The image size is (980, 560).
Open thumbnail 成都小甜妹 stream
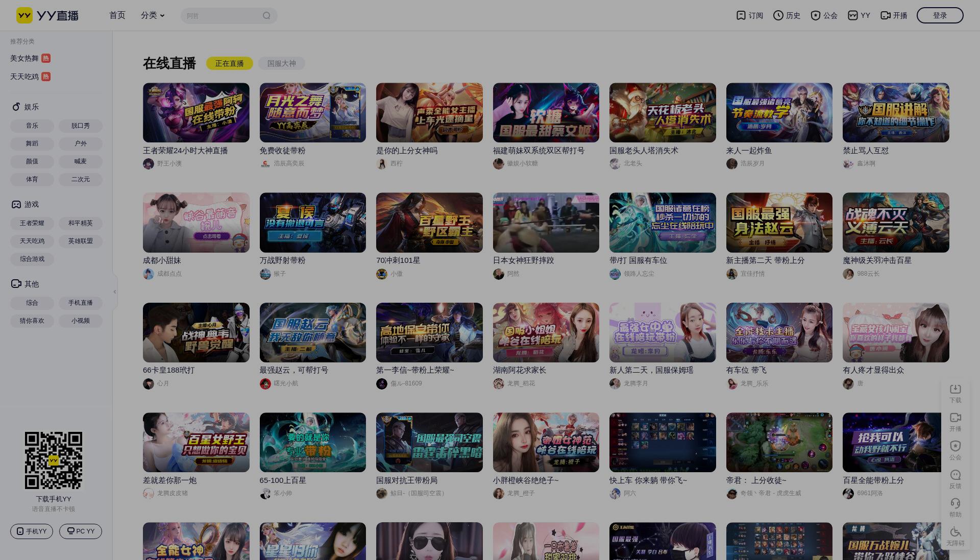pyautogui.click(x=196, y=223)
